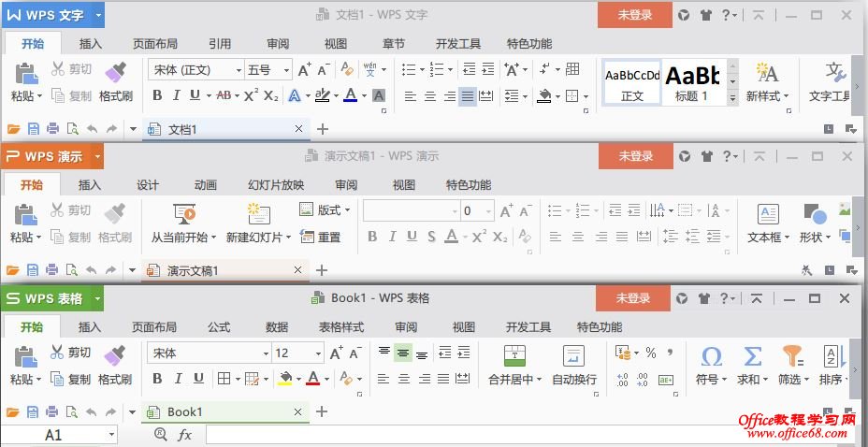This screenshot has width=868, height=447.
Task: Toggle text shadow S in WPS 演示
Action: 431,237
